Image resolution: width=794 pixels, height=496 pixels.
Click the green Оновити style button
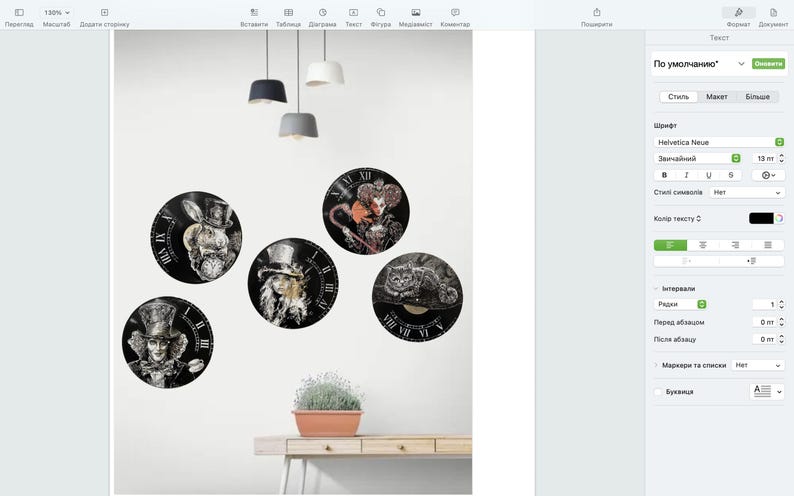[768, 64]
